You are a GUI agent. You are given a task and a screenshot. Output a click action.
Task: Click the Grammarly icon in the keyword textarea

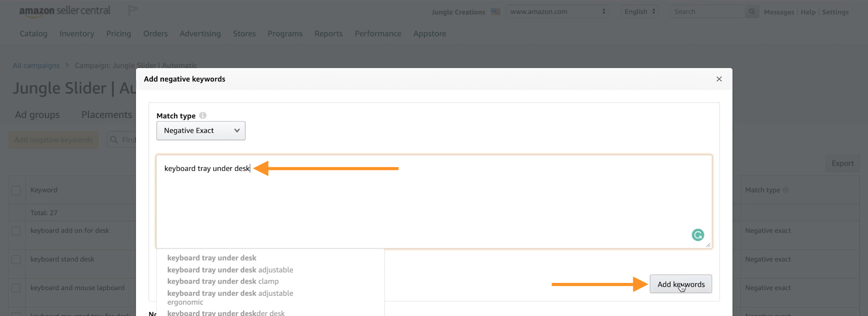[x=697, y=235]
